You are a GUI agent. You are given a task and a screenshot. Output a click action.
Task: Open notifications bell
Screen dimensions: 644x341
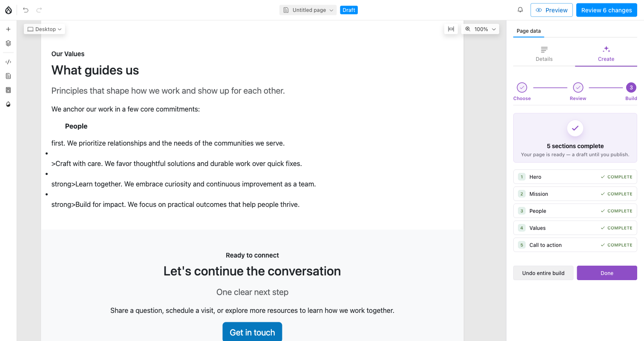point(520,10)
